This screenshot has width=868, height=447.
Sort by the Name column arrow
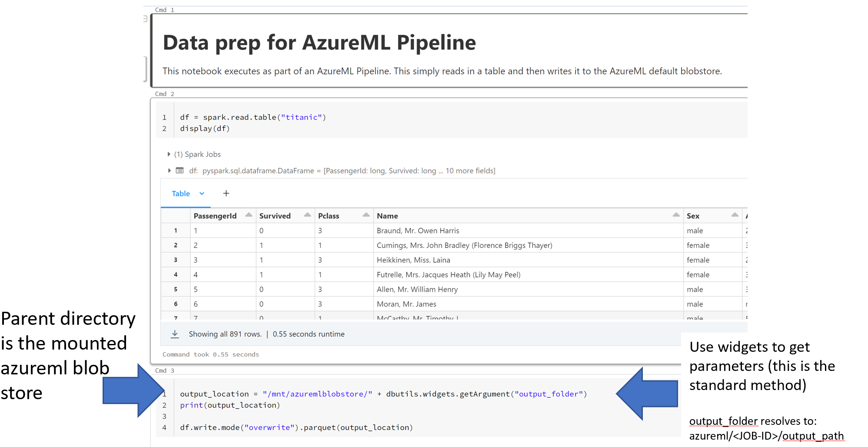coord(676,215)
